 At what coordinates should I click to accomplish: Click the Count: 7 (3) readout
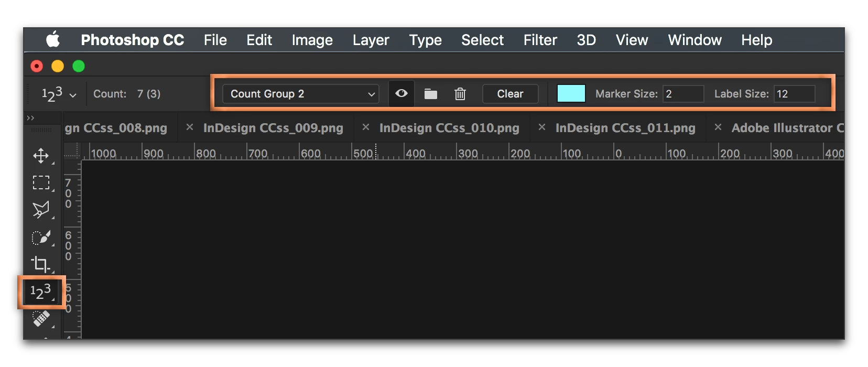127,94
